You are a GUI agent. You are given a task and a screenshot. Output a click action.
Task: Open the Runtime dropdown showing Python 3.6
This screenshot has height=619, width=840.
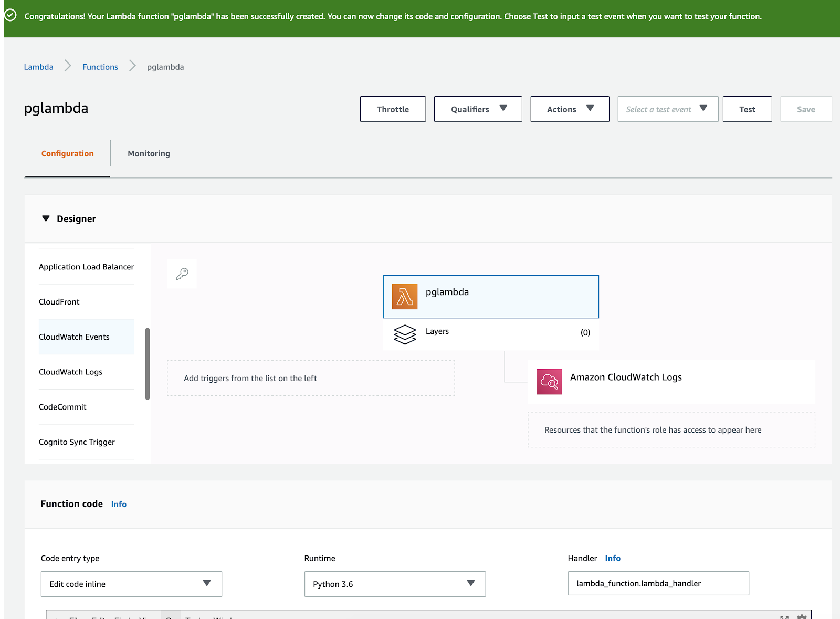[x=395, y=584]
